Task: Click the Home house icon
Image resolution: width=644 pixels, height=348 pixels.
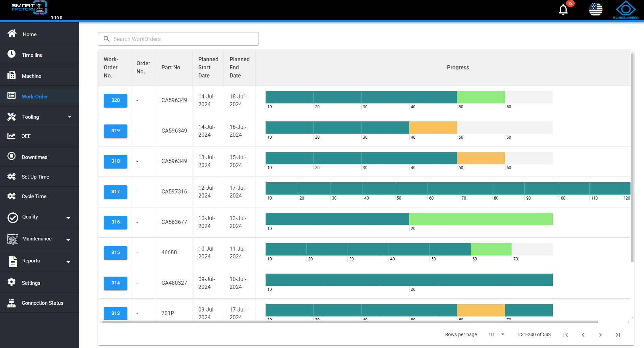Action: pyautogui.click(x=12, y=33)
